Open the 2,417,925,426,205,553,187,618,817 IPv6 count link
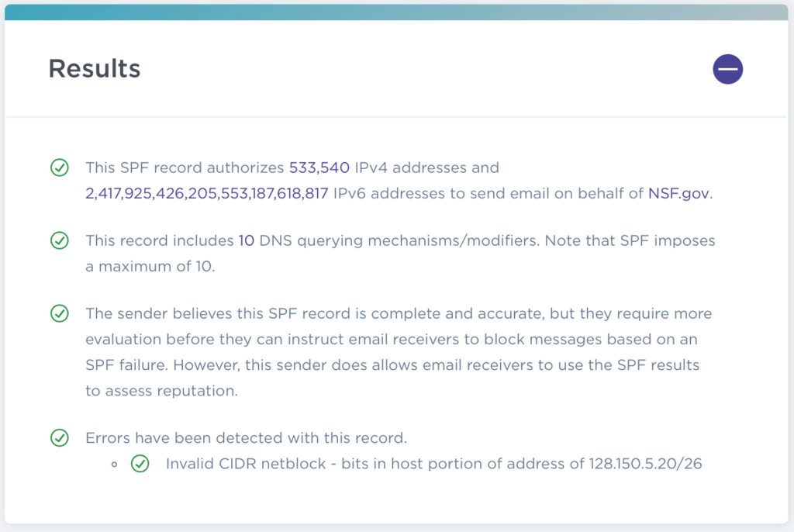 206,194
